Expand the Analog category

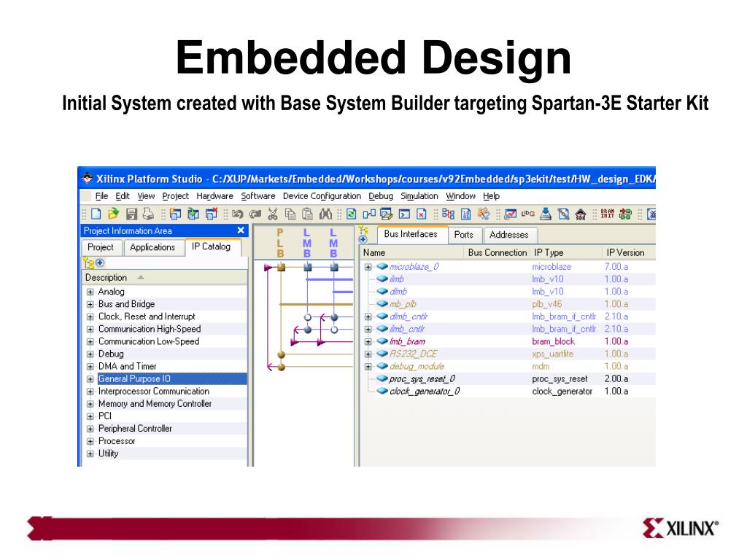coord(90,292)
